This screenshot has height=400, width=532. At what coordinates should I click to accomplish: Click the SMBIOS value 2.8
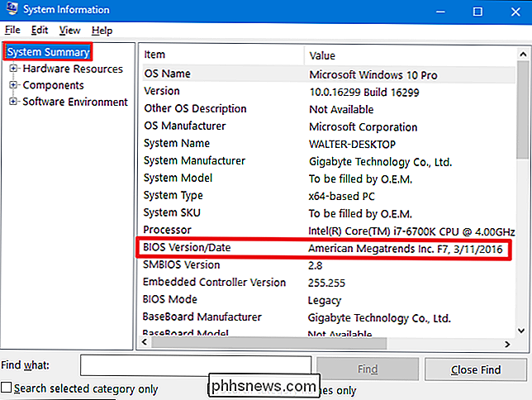tap(315, 265)
